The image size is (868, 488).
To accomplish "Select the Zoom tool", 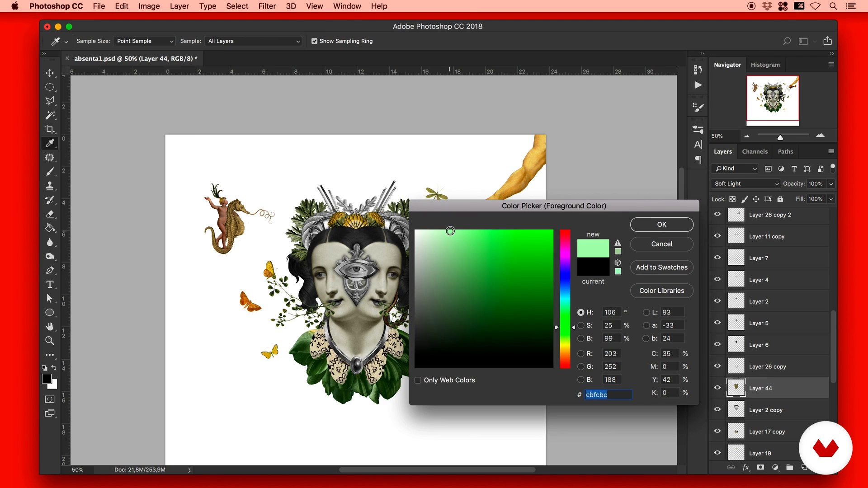I will coord(50,341).
